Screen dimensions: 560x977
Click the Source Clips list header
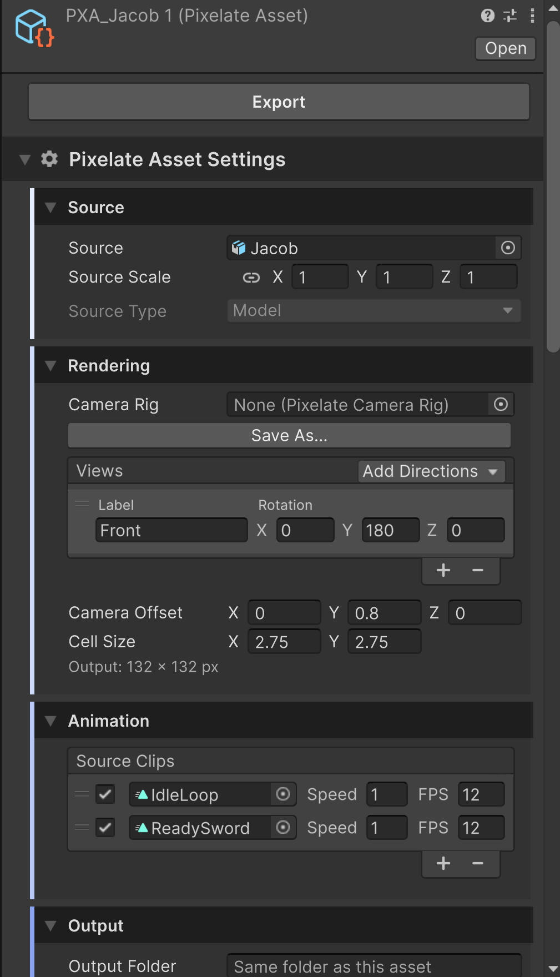[291, 761]
